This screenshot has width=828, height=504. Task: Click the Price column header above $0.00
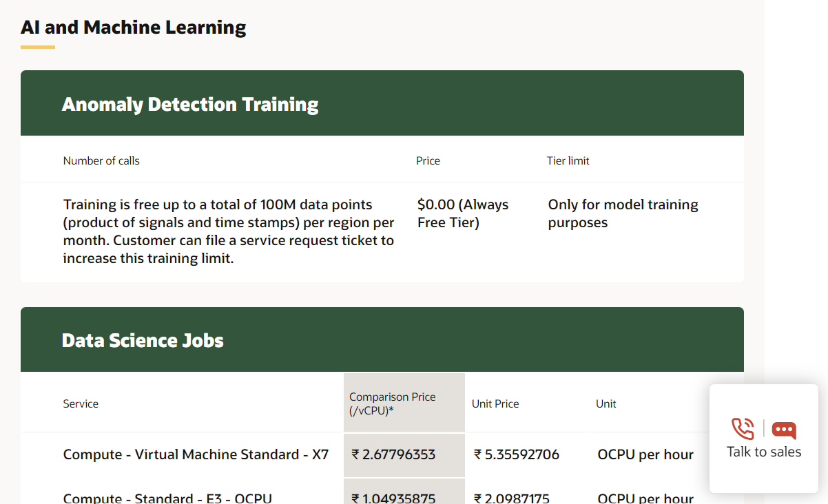pyautogui.click(x=428, y=160)
